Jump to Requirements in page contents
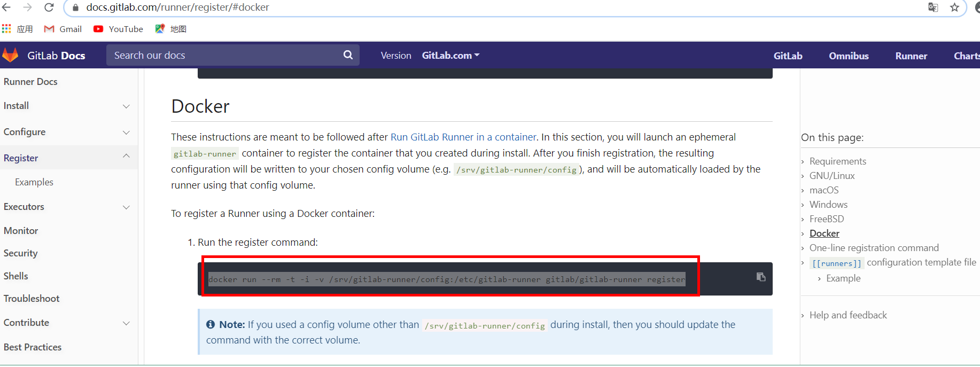 838,161
